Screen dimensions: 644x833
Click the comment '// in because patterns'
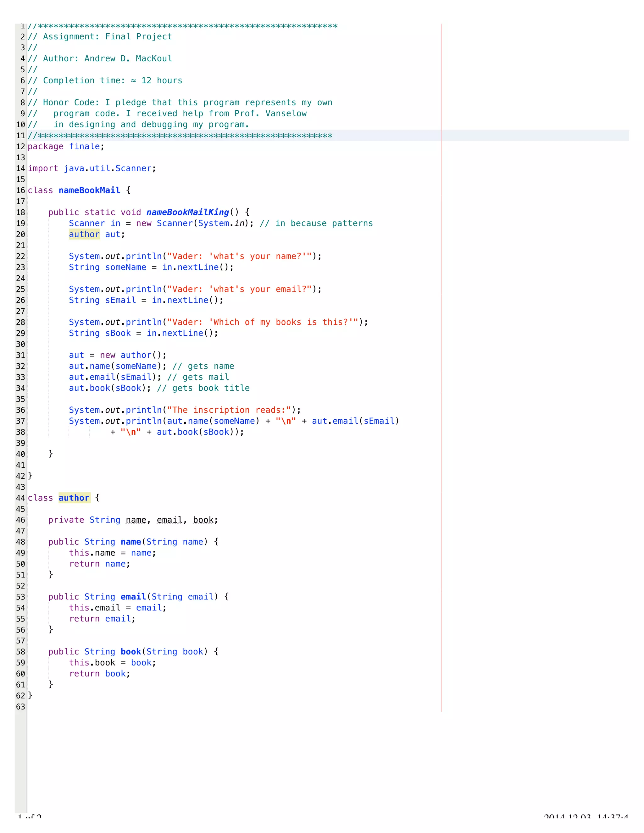(316, 223)
